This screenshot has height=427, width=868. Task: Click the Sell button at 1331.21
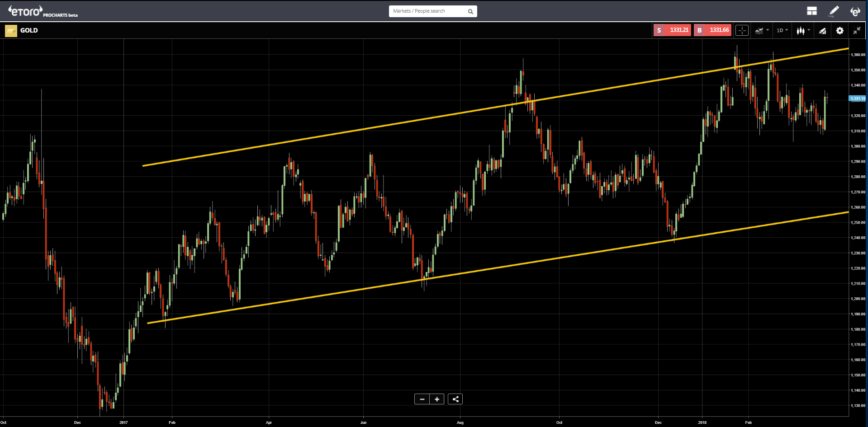tap(672, 30)
